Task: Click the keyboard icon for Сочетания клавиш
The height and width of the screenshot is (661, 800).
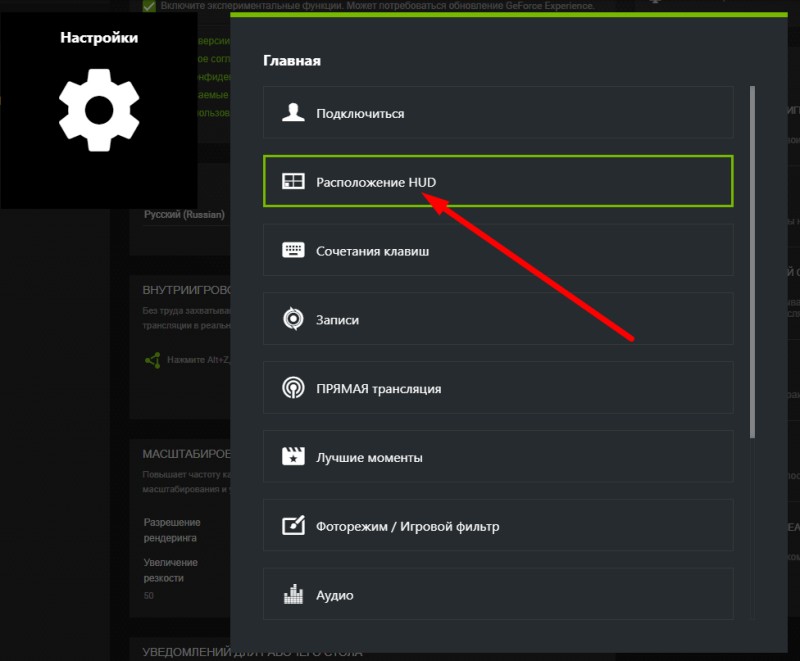Action: click(x=293, y=250)
